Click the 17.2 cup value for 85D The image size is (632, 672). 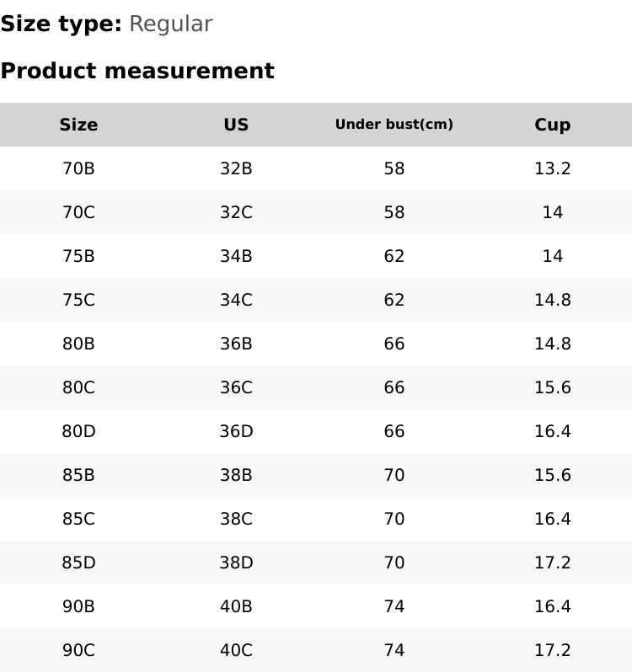(x=552, y=563)
